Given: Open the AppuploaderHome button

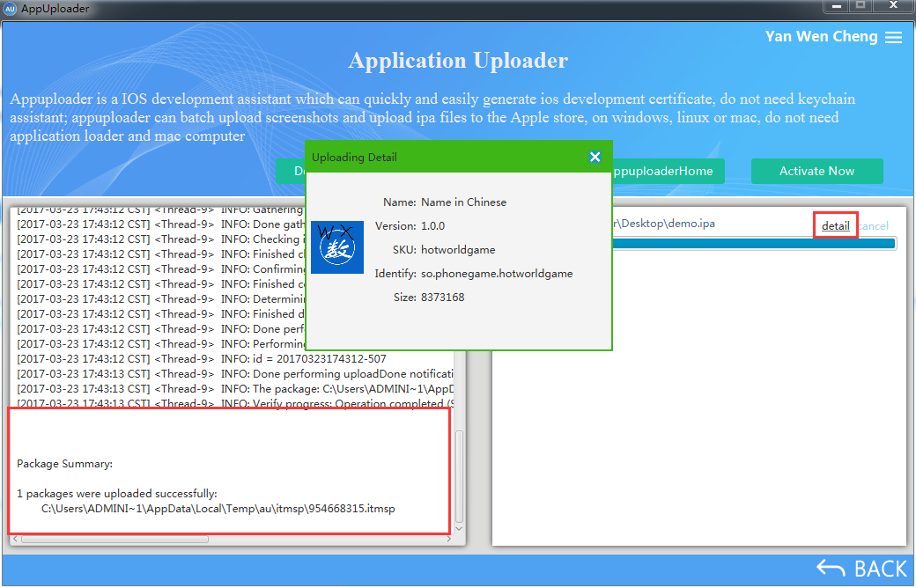Looking at the screenshot, I should [669, 171].
